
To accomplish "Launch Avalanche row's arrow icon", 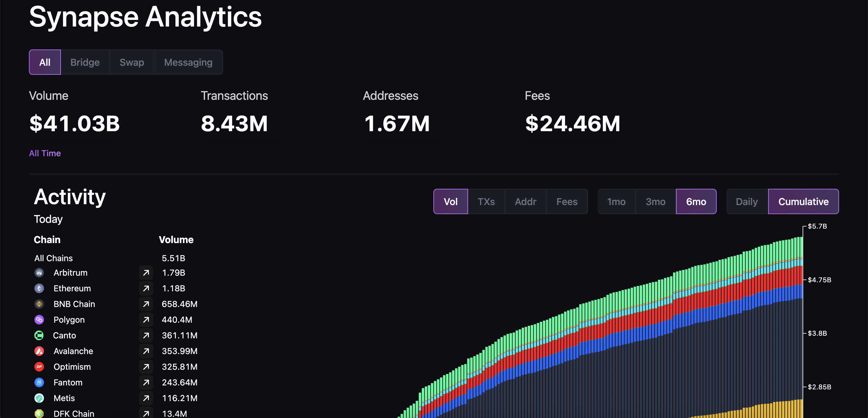I will (x=146, y=351).
